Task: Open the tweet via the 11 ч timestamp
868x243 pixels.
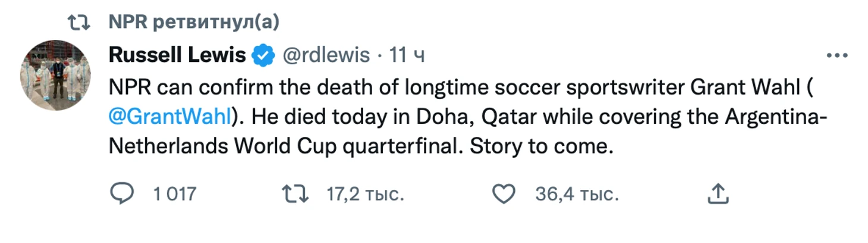Action: click(407, 56)
